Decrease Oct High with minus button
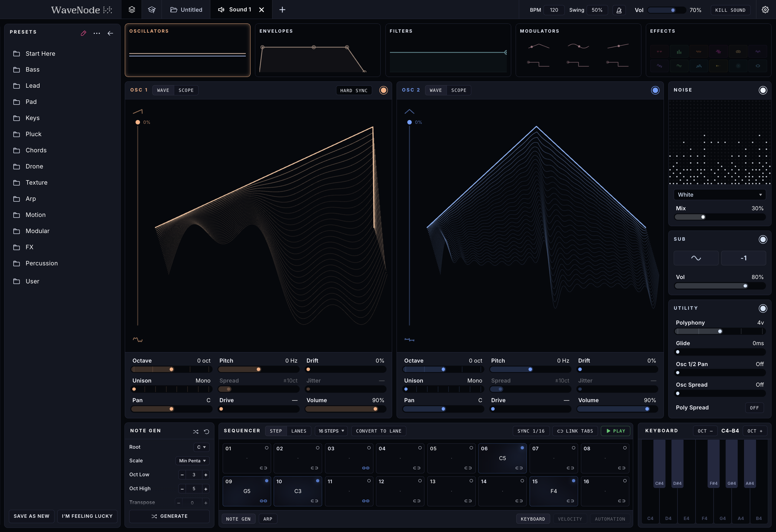 point(182,489)
